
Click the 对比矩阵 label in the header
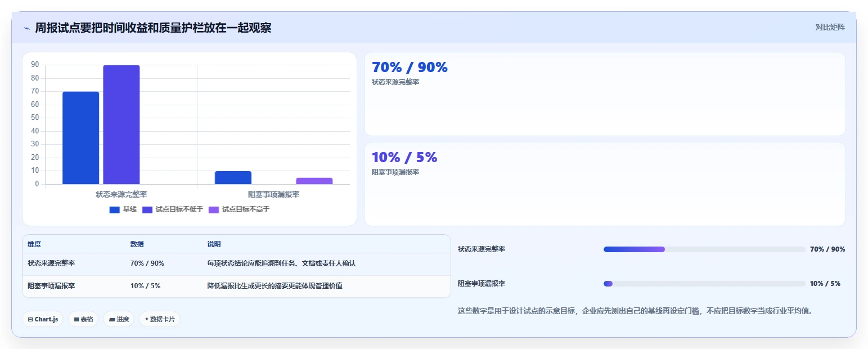[x=830, y=27]
